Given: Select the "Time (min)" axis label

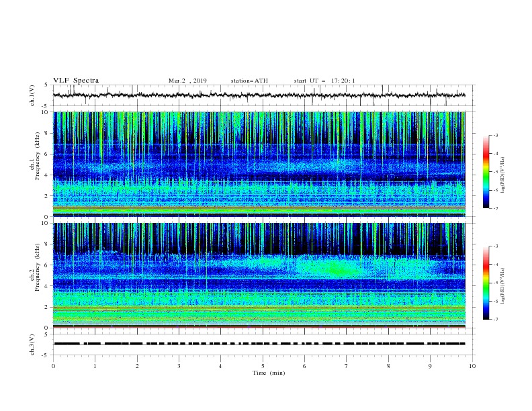Looking at the screenshot, I should pyautogui.click(x=269, y=373).
